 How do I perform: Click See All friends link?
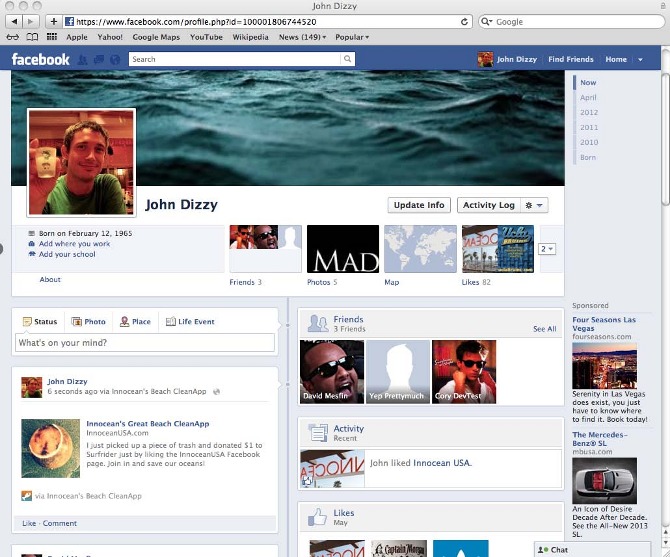pos(544,329)
